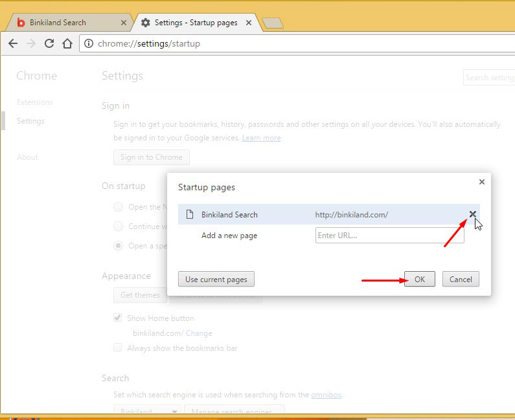Viewport: 515px width, 420px height.
Task: Select the Continue where you left off radio
Action: [x=119, y=227]
